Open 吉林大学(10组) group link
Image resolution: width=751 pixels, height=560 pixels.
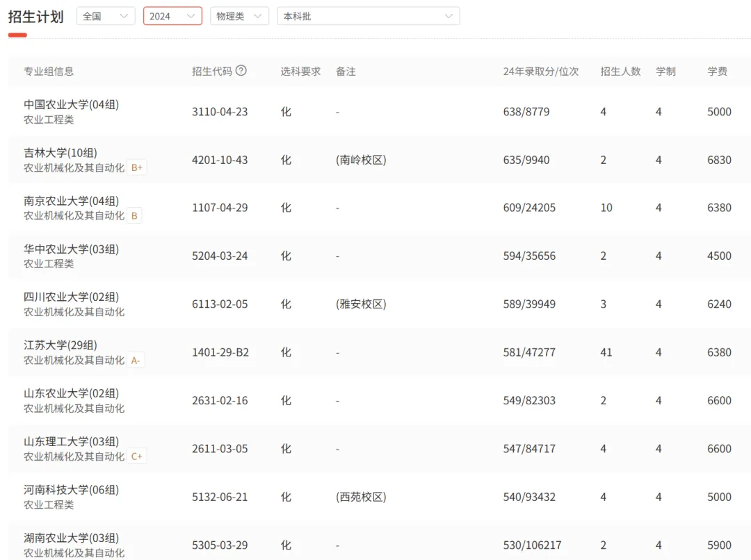tap(60, 153)
